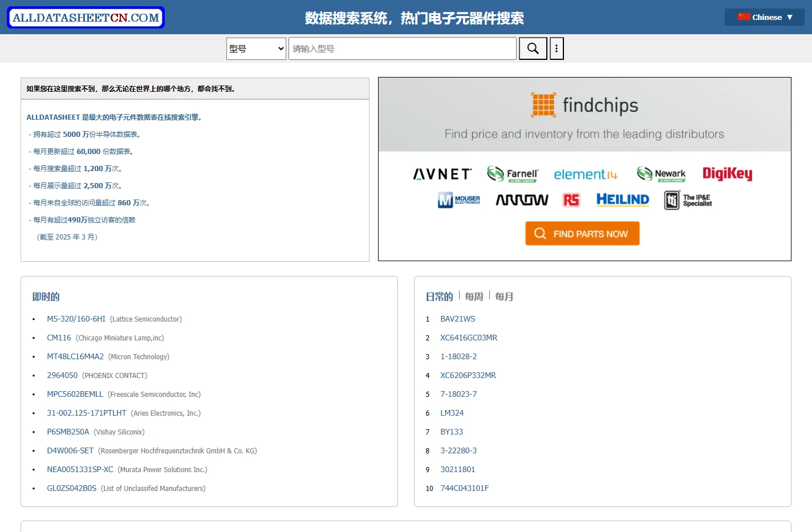Click the ALLDATASHEETCN.COM logo
This screenshot has width=812, height=532.
point(86,18)
